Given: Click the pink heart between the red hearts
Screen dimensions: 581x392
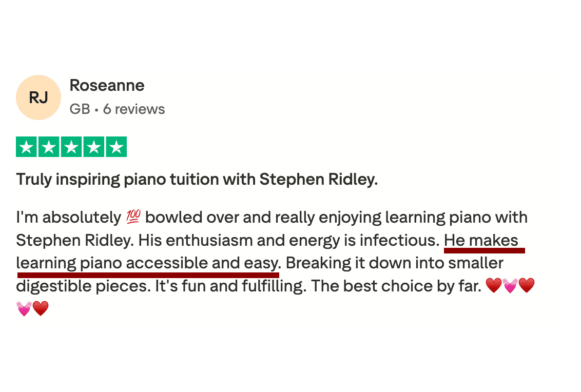Looking at the screenshot, I should [x=510, y=286].
